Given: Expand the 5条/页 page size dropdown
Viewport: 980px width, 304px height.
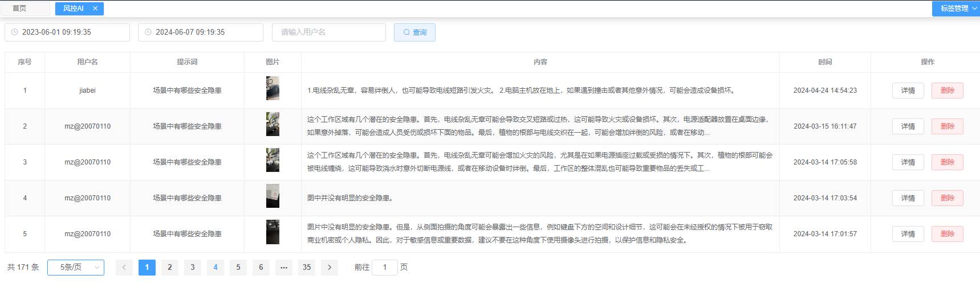Looking at the screenshot, I should coord(76,268).
